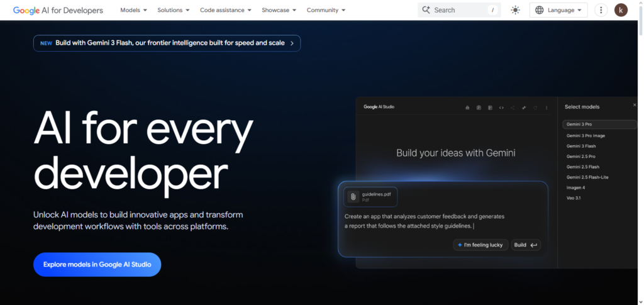Click the slash shortcut key badge in search
Image resolution: width=644 pixels, height=305 pixels.
(x=492, y=10)
